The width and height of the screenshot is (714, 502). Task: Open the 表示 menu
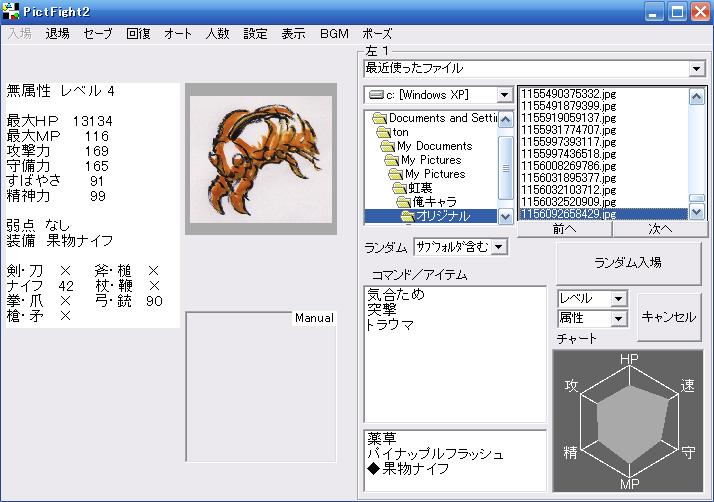(x=293, y=34)
